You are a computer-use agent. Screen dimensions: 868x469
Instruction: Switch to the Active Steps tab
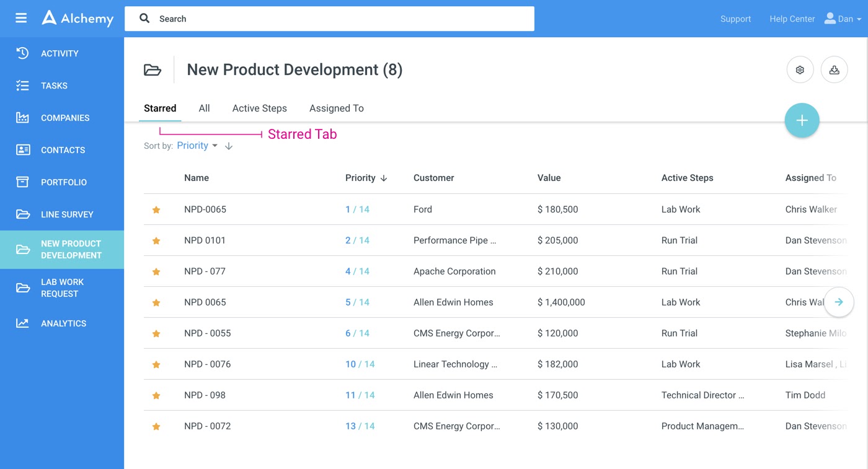(260, 108)
